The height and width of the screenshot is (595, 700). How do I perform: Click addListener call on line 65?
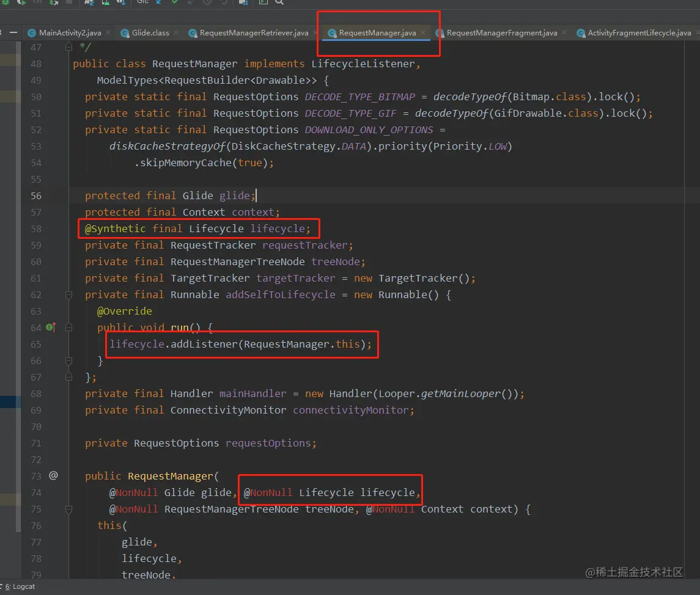[x=204, y=345]
